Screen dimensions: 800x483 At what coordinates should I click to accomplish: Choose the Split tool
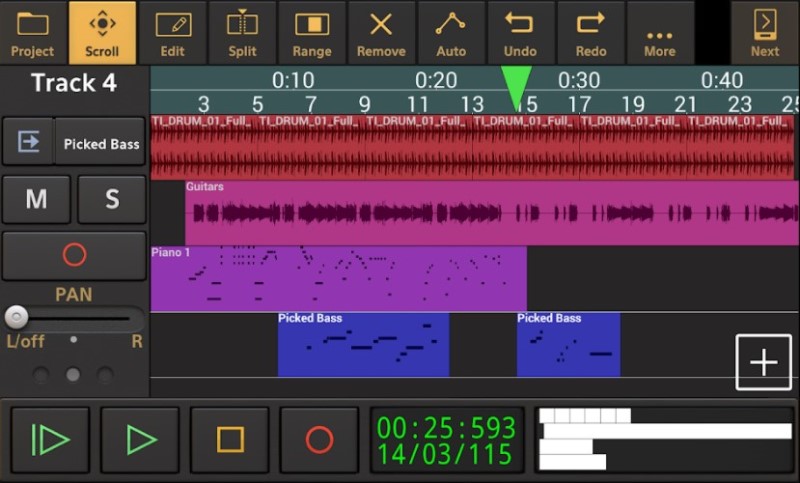(x=242, y=33)
